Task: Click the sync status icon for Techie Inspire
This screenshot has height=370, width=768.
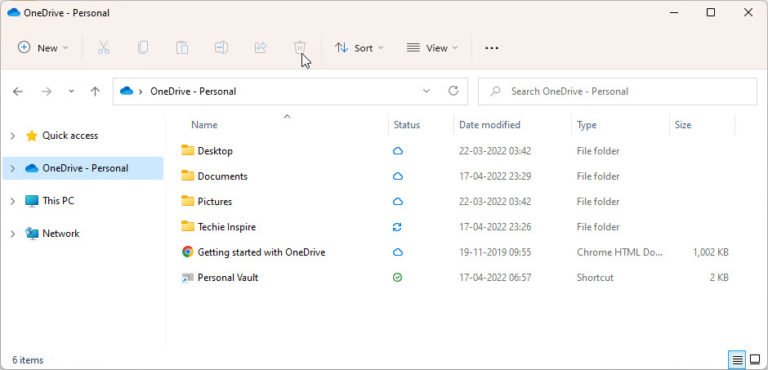Action: [x=398, y=227]
